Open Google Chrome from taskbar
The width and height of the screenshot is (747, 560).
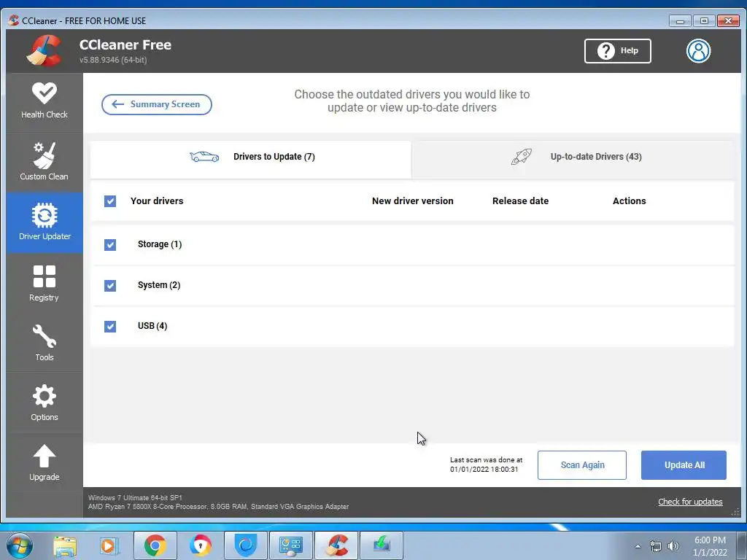point(155,545)
